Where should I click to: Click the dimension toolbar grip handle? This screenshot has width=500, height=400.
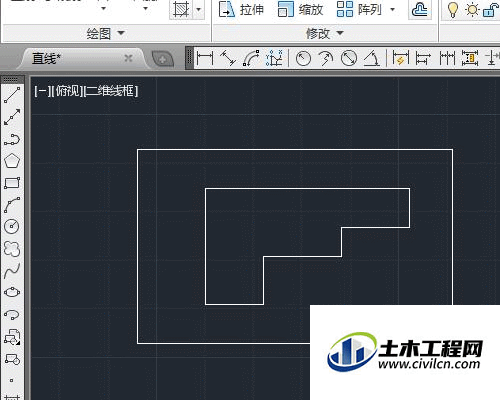189,58
